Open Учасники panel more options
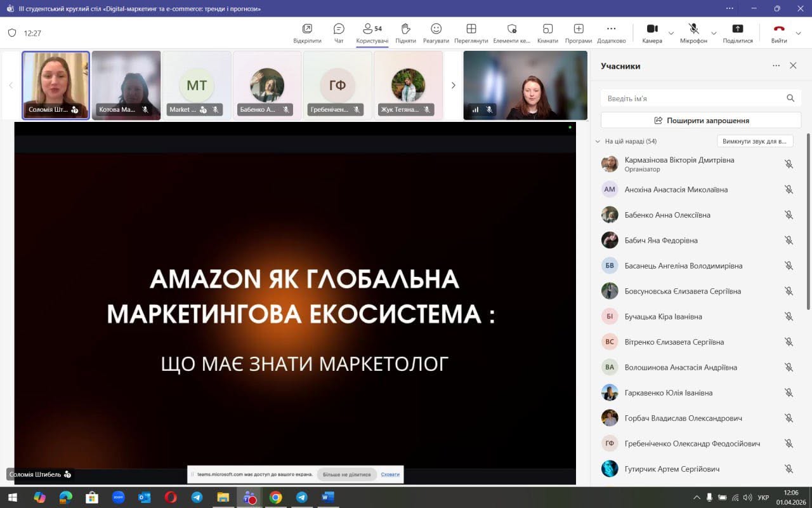Image resolution: width=812 pixels, height=508 pixels. [776, 65]
